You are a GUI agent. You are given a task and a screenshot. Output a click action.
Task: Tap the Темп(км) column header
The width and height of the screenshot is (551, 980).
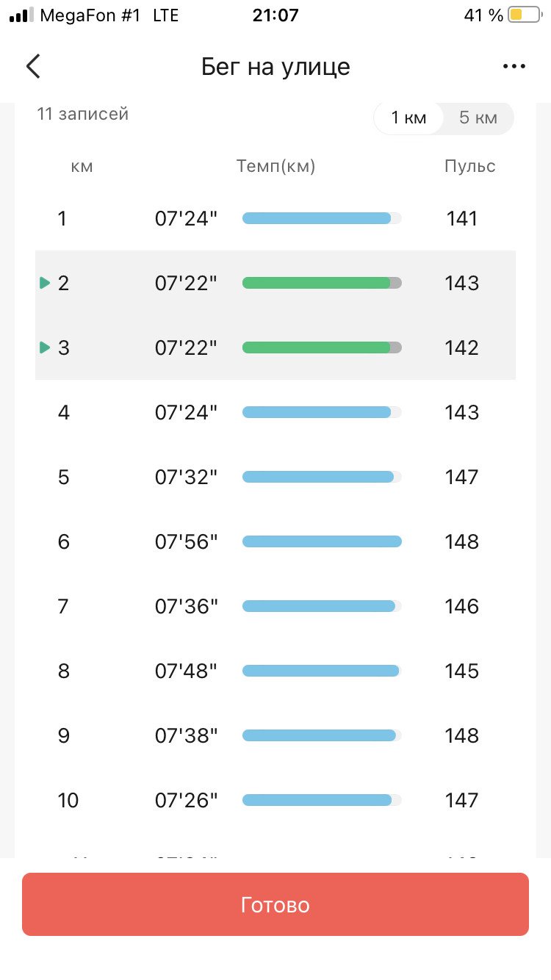tap(275, 167)
